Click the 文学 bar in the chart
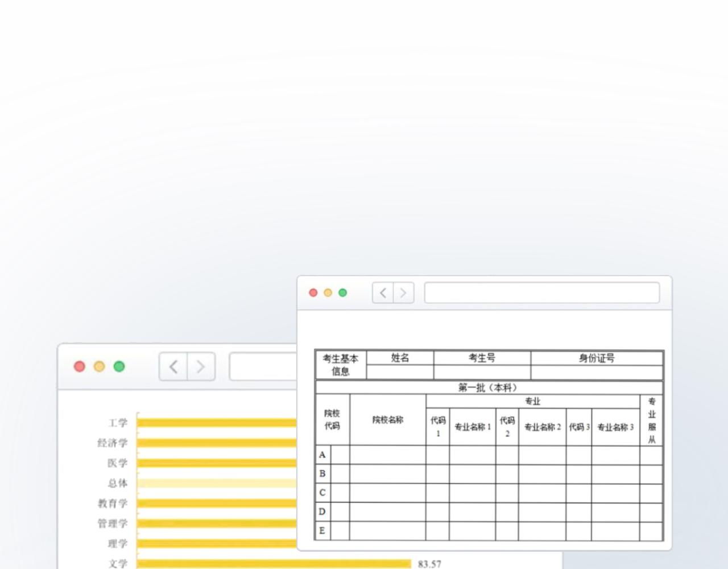The width and height of the screenshot is (728, 569). pyautogui.click(x=273, y=564)
